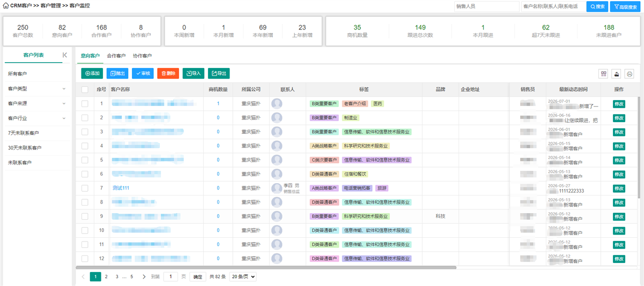644x286 pixels.
Task: Expand the 客户来源 sidebar item
Action: click(36, 103)
